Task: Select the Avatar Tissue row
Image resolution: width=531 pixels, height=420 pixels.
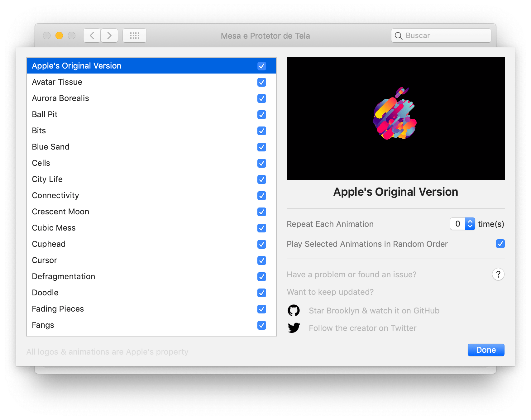Action: tap(151, 82)
